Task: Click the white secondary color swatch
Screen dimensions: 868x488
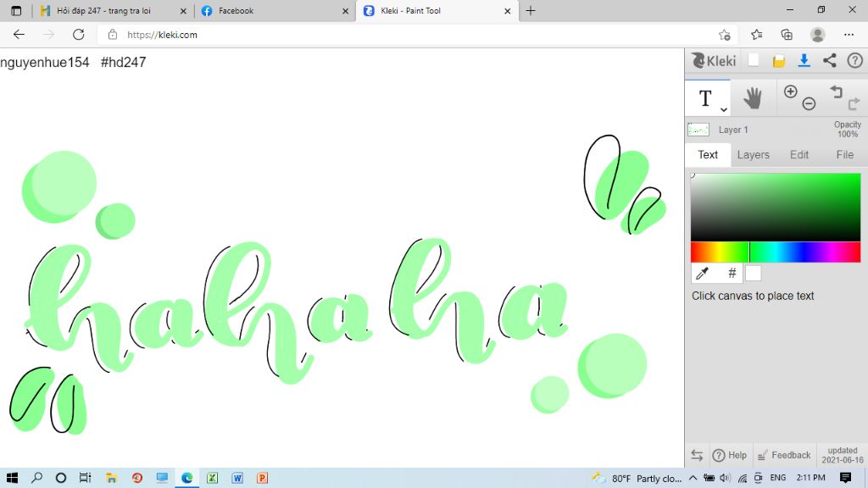Action: click(x=753, y=273)
